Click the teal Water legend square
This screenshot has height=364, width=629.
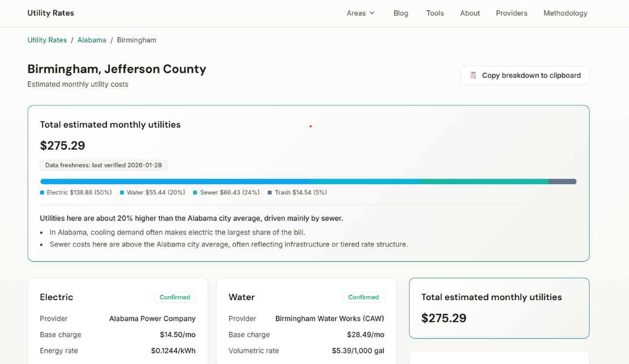pos(122,192)
